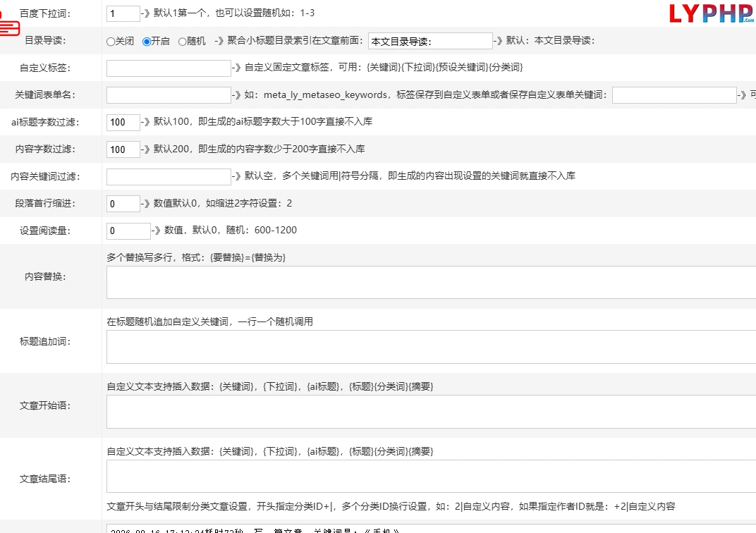This screenshot has height=533, width=756.
Task: Focus the 设置阅读量 value field
Action: (128, 231)
